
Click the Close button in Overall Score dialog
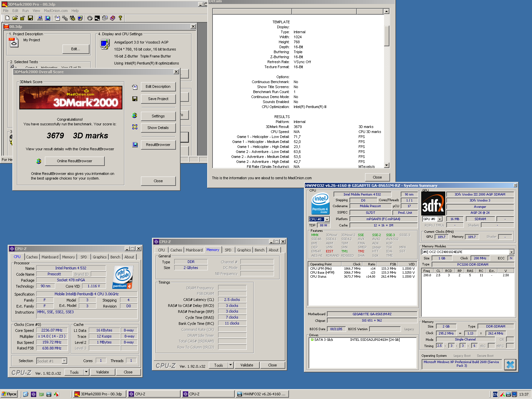(x=158, y=181)
